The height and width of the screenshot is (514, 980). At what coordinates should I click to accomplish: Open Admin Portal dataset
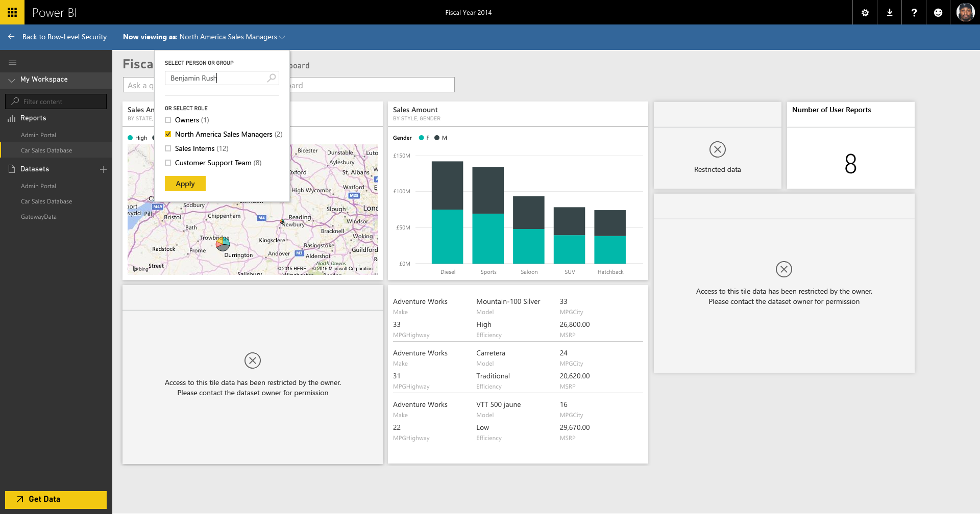(38, 186)
